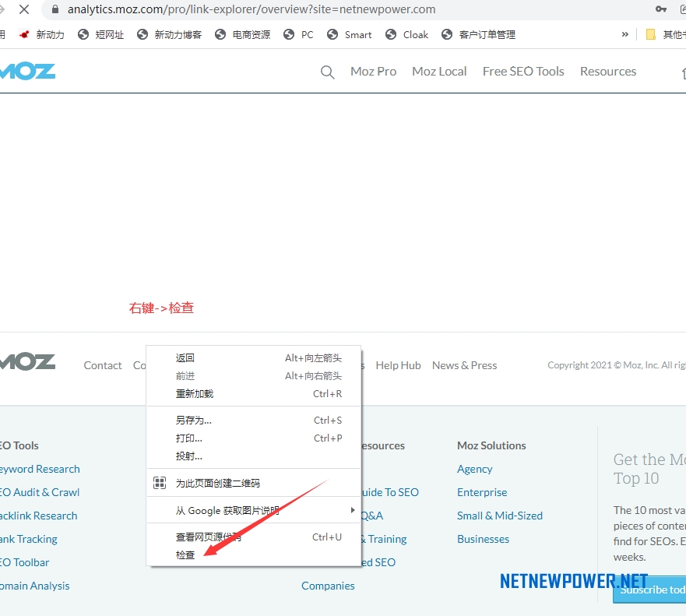Open the Rank Tracking link
The image size is (686, 616).
pos(29,539)
